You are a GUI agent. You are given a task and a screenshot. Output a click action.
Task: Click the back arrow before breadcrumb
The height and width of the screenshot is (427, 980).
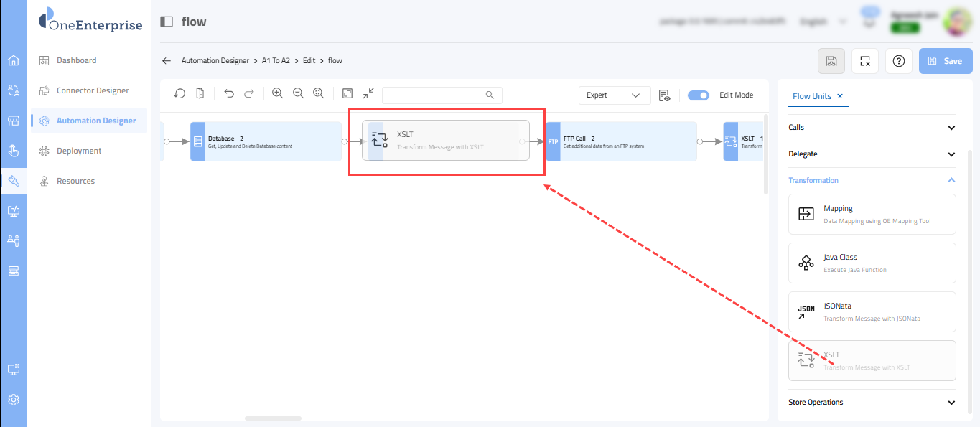coord(167,61)
